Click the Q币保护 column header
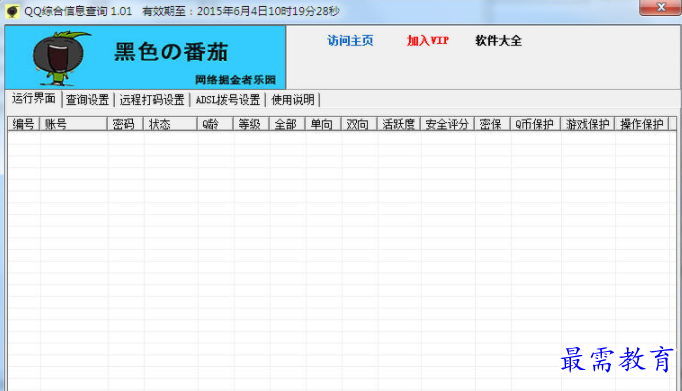 coord(535,124)
